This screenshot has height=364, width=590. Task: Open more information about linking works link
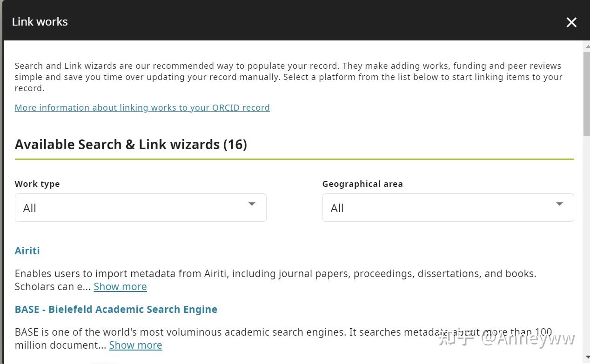coord(142,107)
